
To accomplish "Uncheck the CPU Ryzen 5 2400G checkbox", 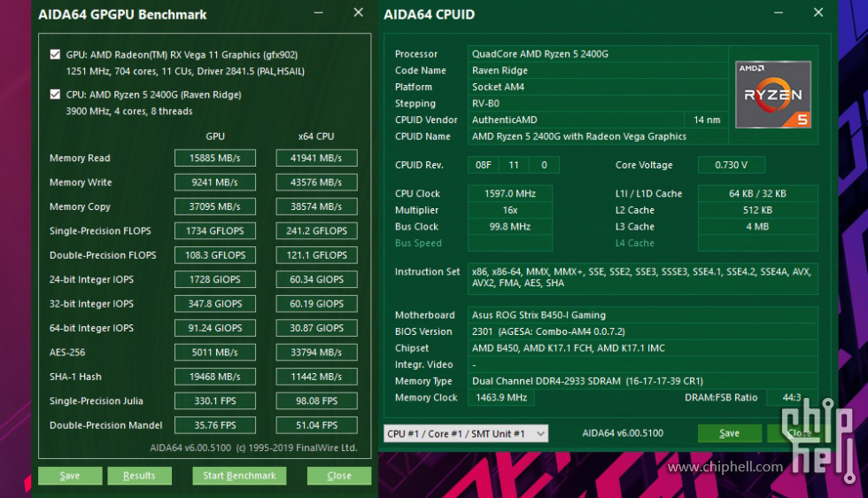I will 55,94.
